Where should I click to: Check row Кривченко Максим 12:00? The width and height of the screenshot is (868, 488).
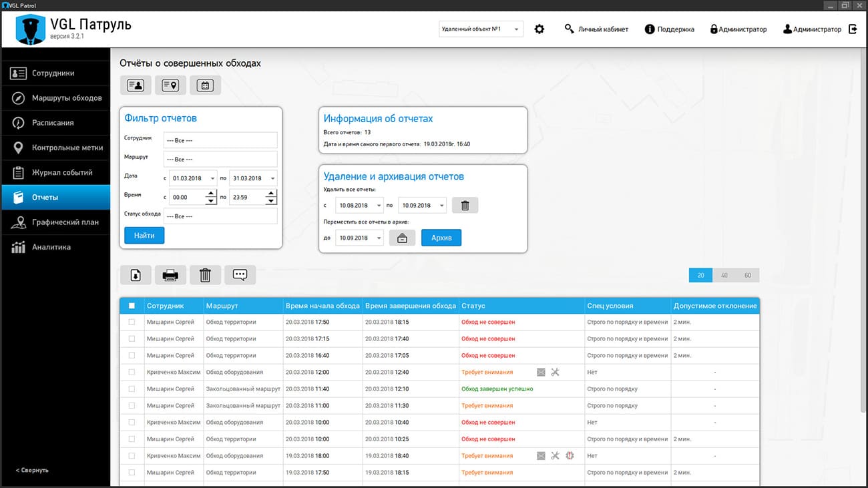[132, 373]
